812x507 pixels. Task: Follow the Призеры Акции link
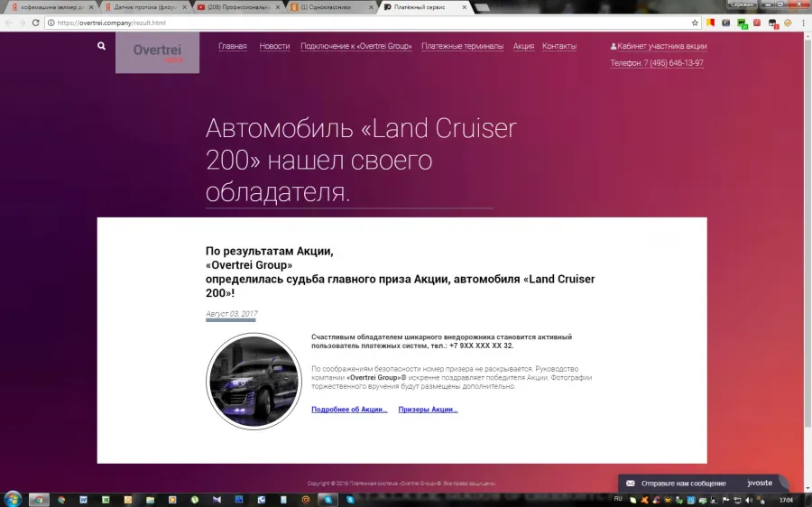(428, 410)
